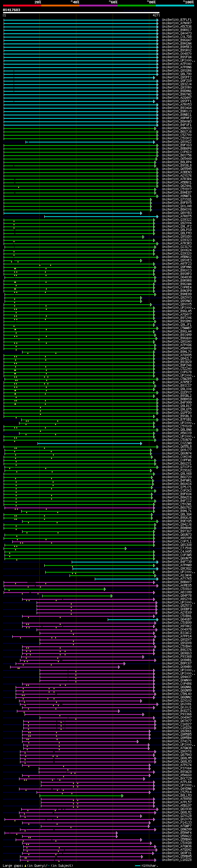Click the Large gaps legend text
Image resolution: width=197 pixels, height=868 pixels.
[38, 866]
